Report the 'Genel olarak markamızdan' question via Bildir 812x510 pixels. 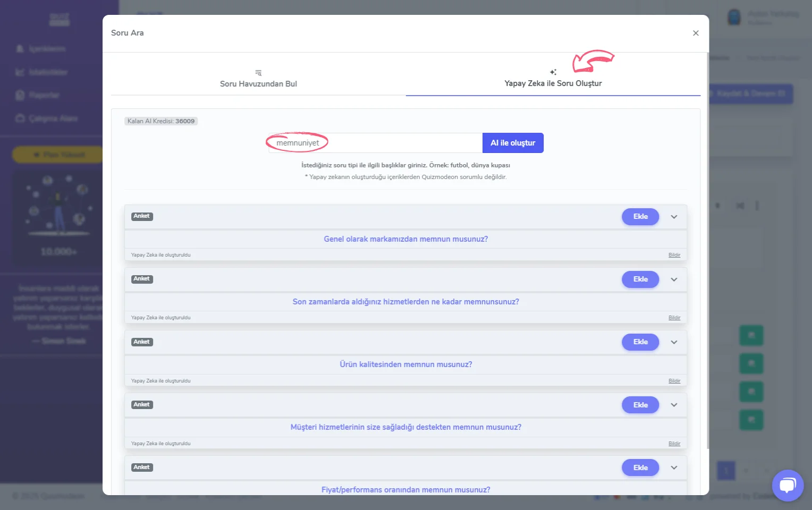674,255
